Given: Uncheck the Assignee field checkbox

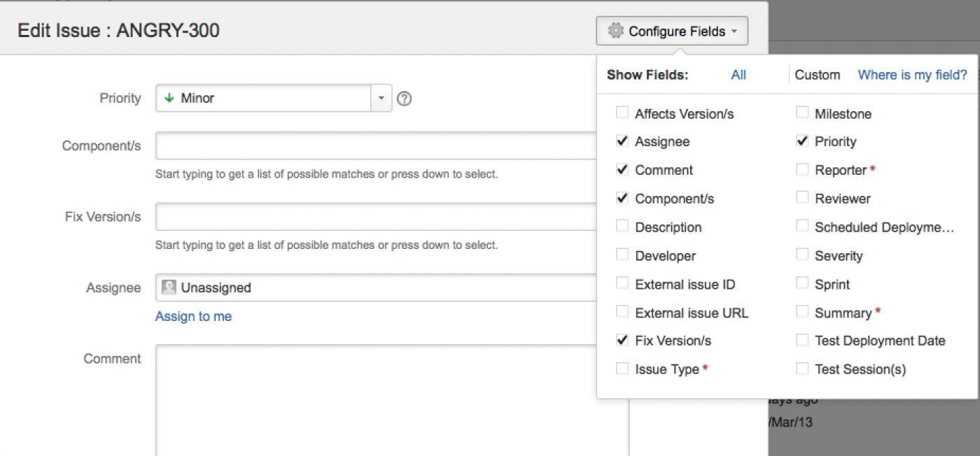Looking at the screenshot, I should (622, 141).
